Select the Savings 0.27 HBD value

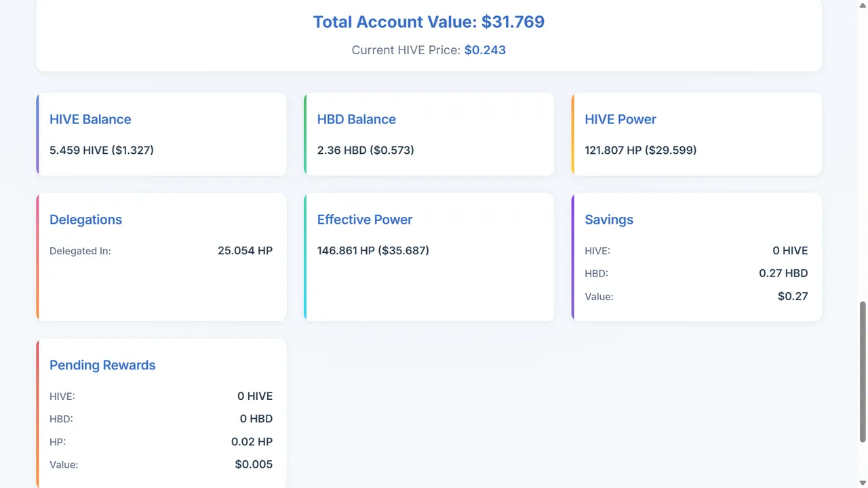click(x=784, y=274)
